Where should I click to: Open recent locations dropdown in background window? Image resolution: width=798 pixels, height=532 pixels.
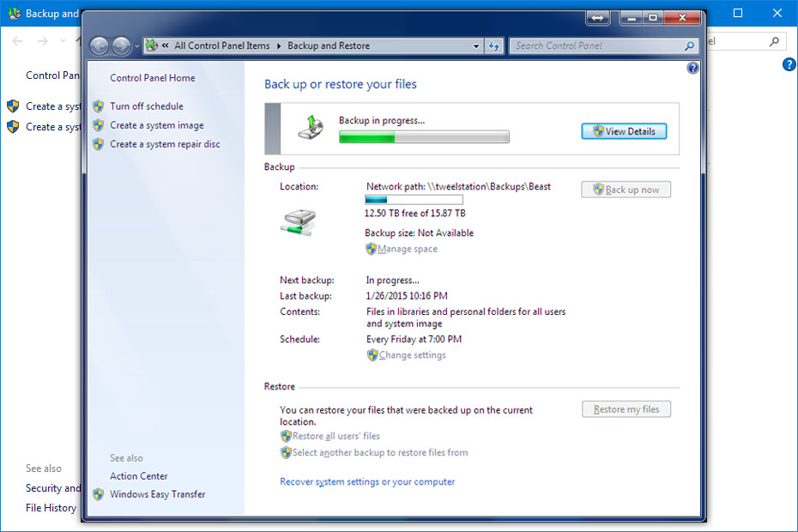click(x=63, y=41)
